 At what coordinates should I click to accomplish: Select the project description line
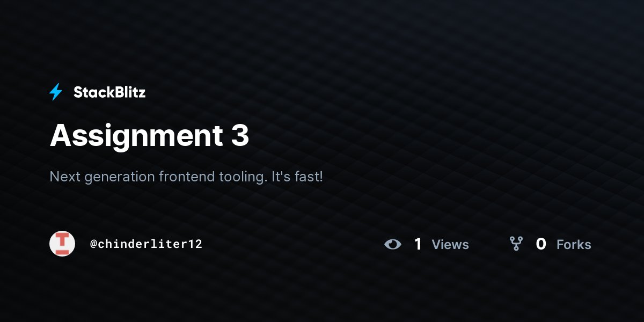[186, 177]
